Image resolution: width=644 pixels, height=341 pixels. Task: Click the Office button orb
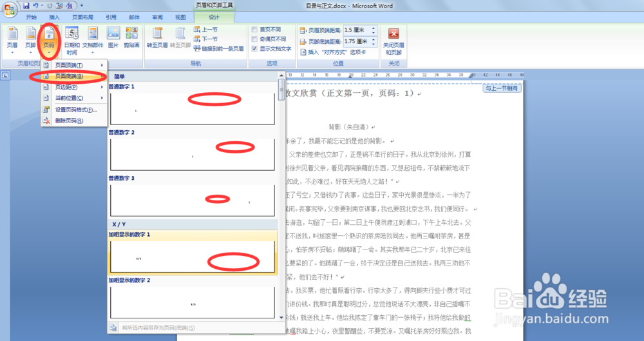click(10, 10)
